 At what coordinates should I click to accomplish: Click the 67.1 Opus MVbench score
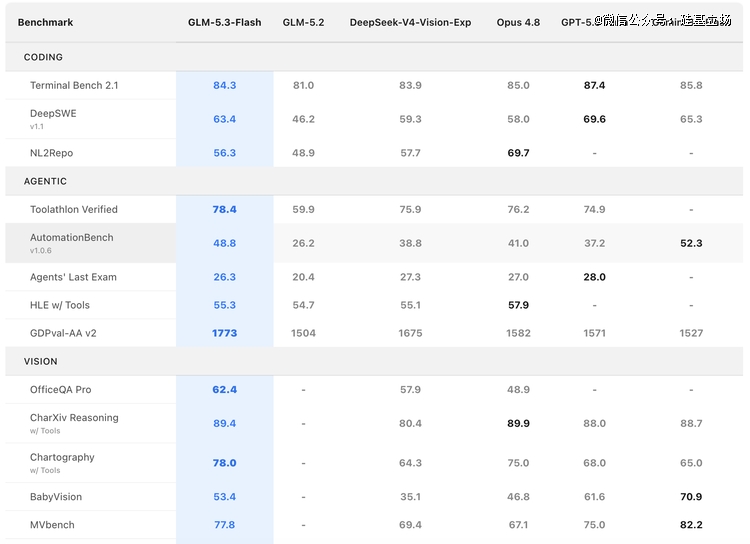(x=518, y=525)
